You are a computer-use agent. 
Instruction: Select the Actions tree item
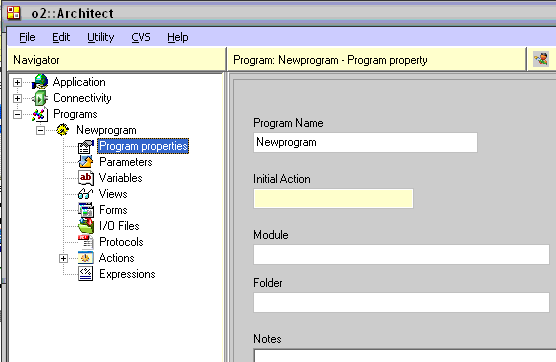(116, 258)
